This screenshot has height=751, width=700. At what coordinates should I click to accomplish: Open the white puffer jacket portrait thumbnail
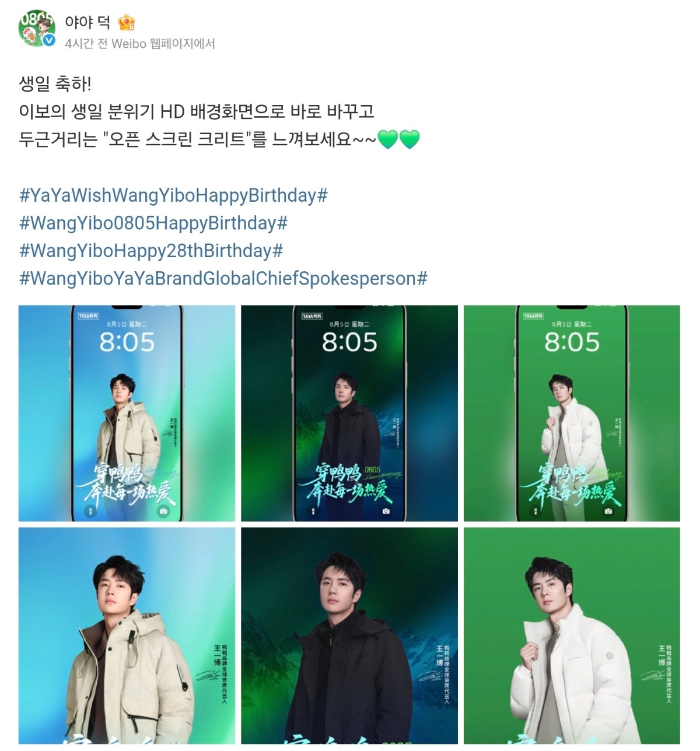point(572,636)
